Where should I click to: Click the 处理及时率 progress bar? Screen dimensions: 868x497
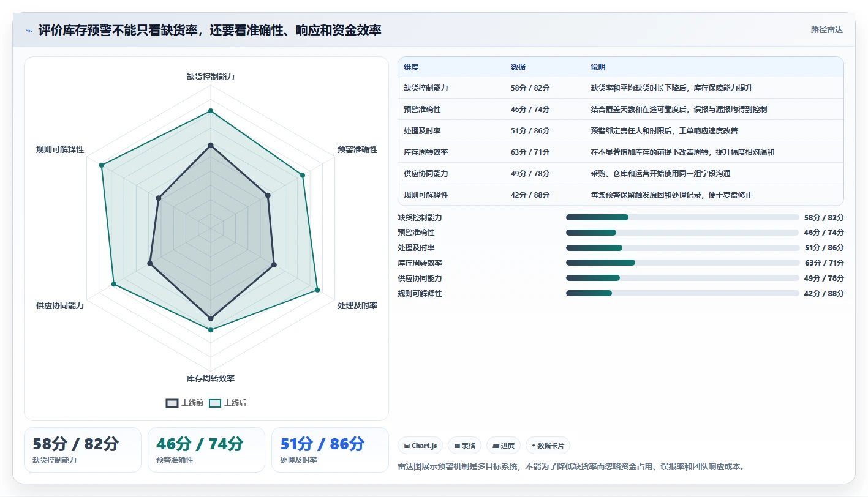click(x=682, y=248)
